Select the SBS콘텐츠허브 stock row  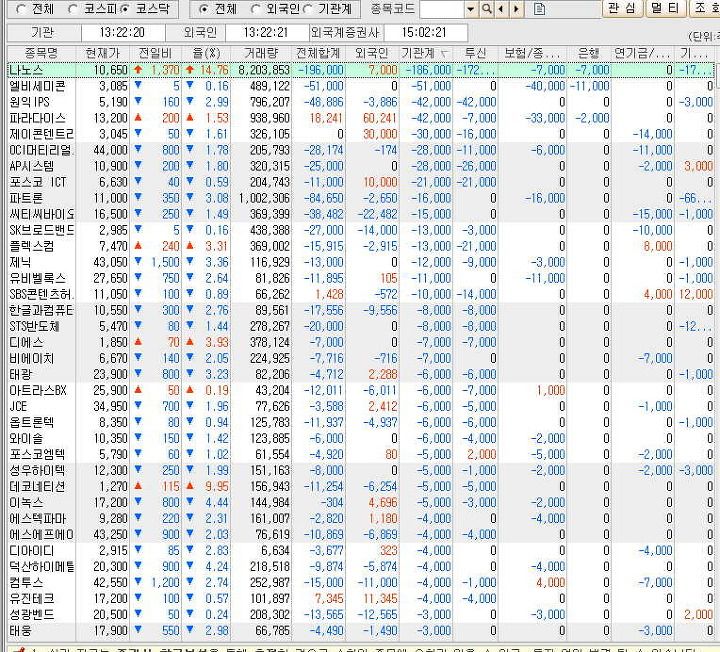[x=361, y=294]
